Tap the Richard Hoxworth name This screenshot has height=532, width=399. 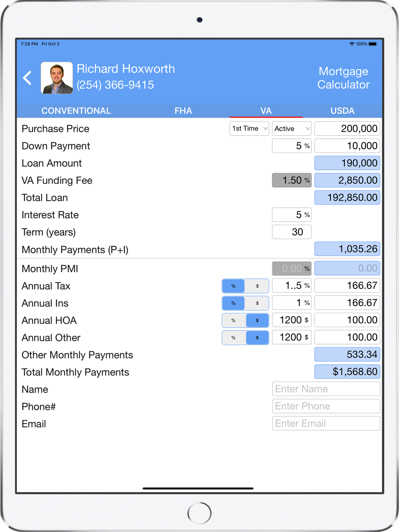(x=126, y=69)
